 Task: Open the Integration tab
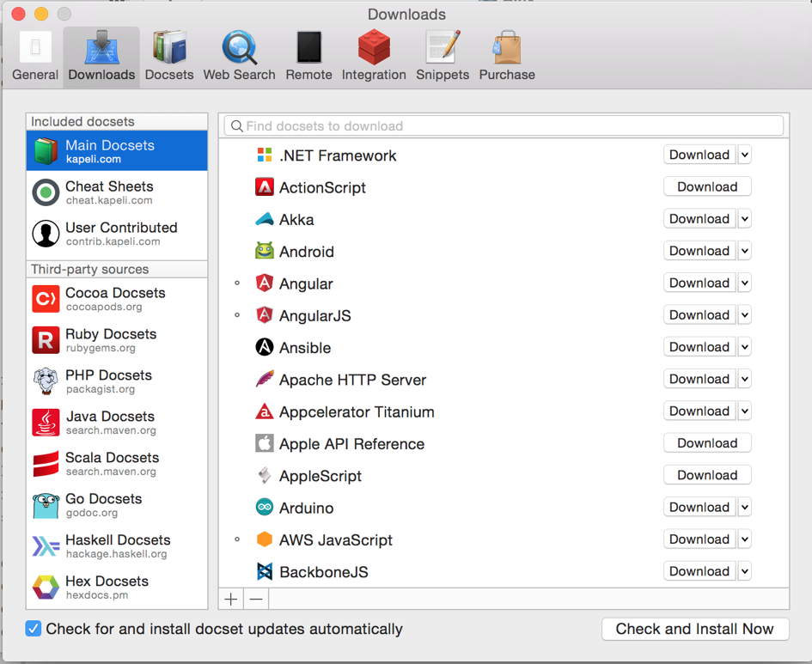coord(374,56)
